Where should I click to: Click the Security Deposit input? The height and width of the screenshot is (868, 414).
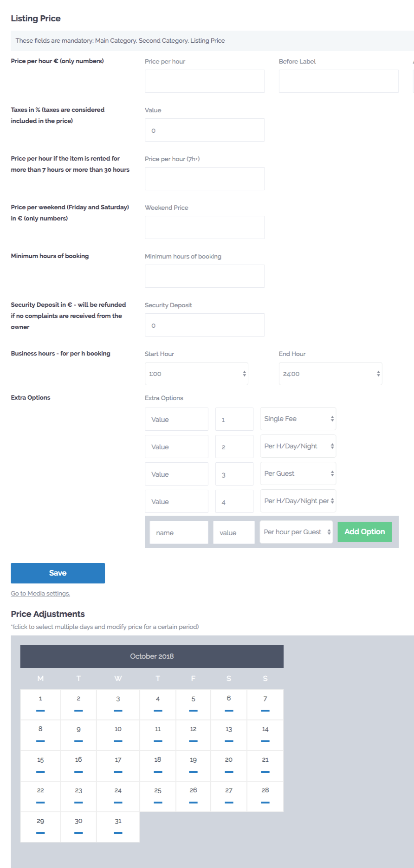(205, 325)
